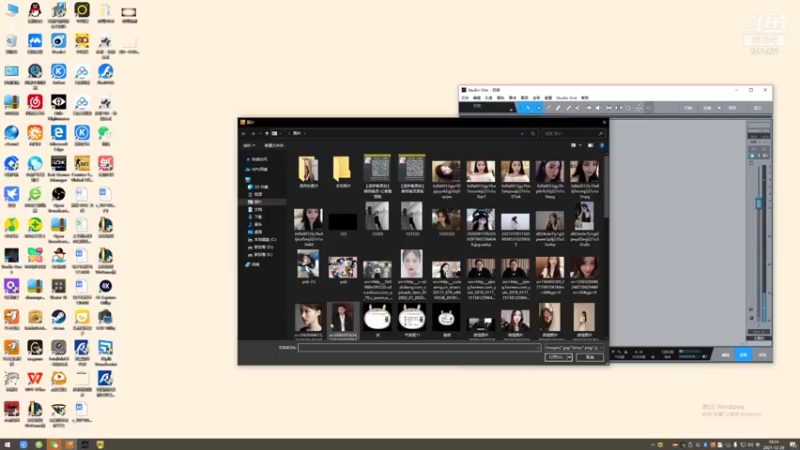Expand the address bar history chevron

tap(522, 134)
